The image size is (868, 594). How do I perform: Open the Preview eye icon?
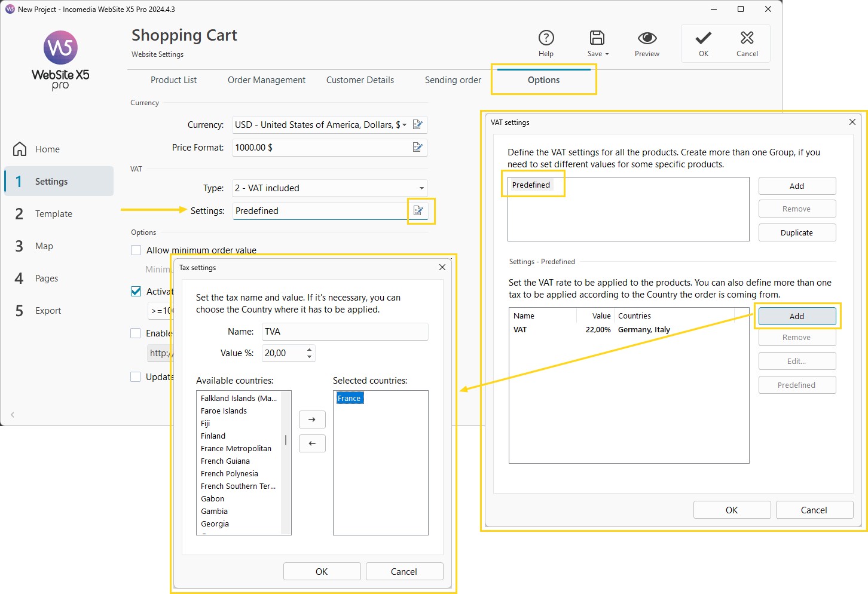click(x=647, y=38)
